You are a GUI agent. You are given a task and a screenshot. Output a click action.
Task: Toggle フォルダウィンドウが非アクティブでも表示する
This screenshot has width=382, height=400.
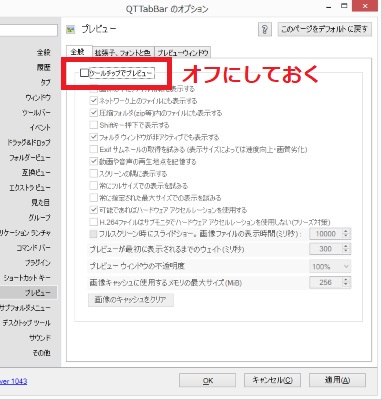pyautogui.click(x=93, y=137)
